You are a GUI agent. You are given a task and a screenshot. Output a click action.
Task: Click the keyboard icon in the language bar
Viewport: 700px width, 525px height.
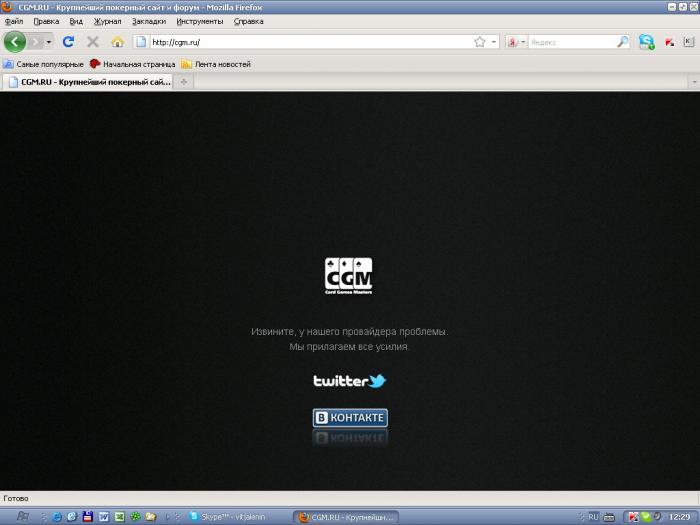(609, 517)
